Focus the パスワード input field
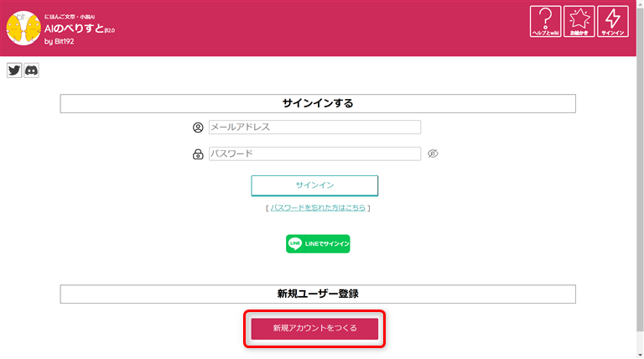Screen dimensions: 644x359 tap(314, 154)
